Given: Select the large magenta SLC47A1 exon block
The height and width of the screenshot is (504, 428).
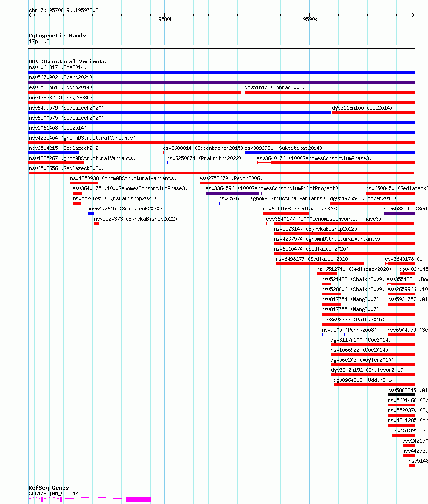Looking at the screenshot, I should point(138,499).
